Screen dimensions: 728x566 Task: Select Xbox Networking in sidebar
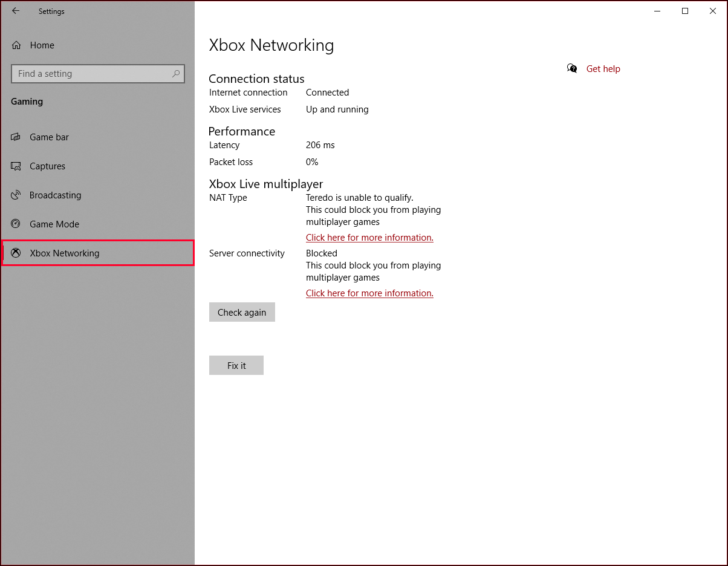(x=97, y=253)
